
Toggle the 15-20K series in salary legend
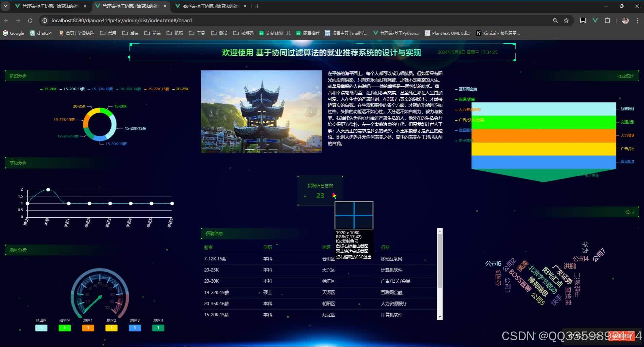[48, 89]
